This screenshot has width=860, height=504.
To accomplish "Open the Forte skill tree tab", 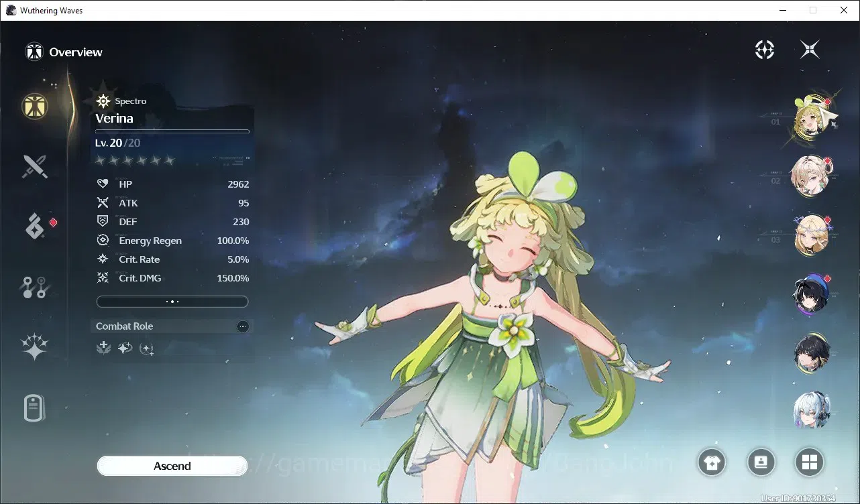I will click(x=34, y=287).
